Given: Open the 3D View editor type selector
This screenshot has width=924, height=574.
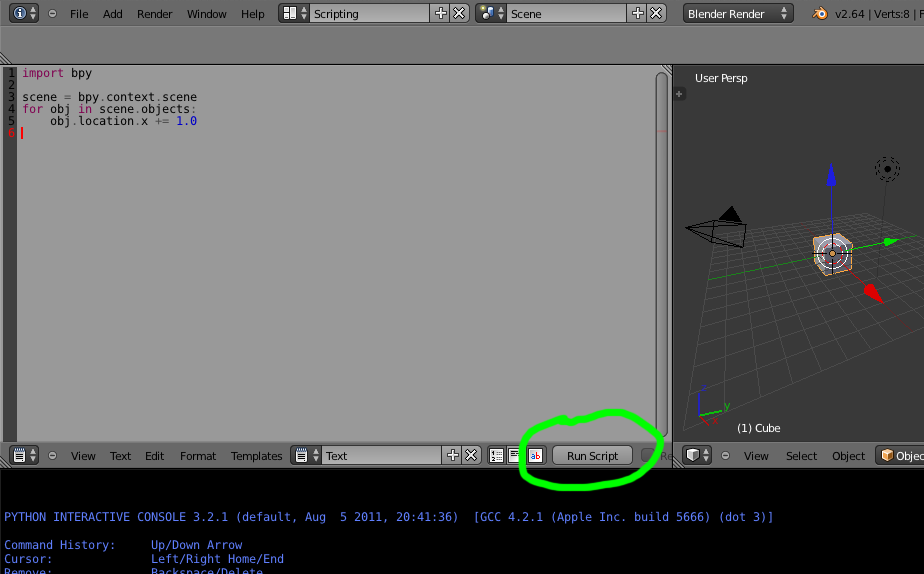Looking at the screenshot, I should [x=698, y=456].
